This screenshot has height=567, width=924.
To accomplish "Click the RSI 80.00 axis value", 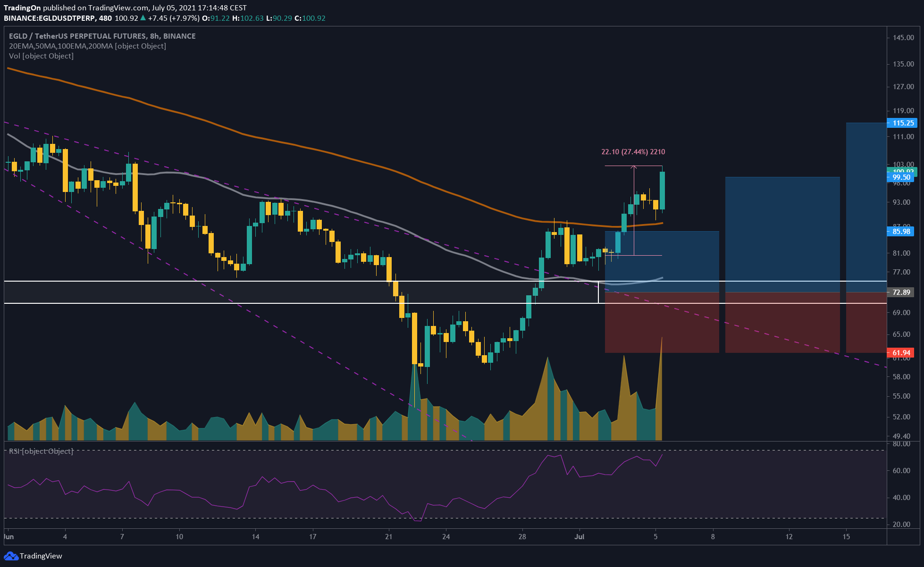I will pyautogui.click(x=902, y=444).
